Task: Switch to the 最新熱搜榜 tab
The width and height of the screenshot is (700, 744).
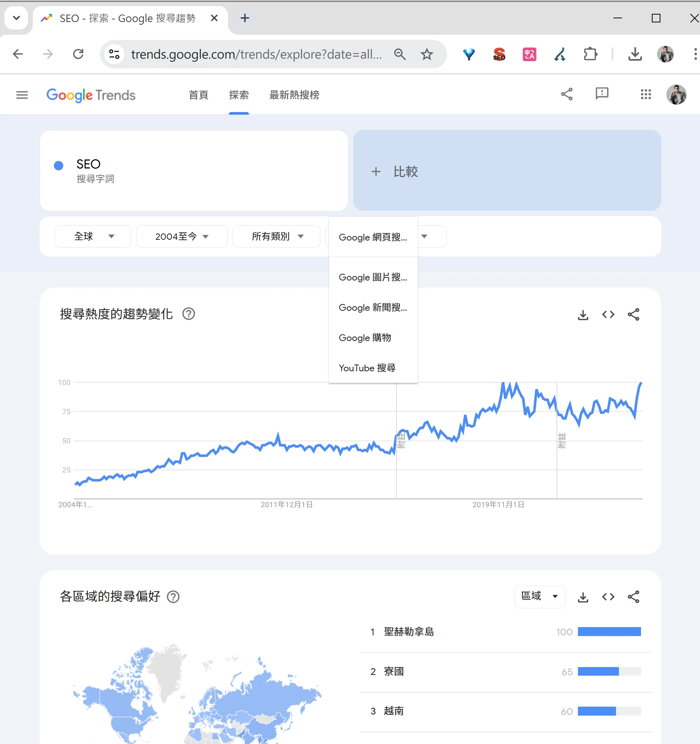Action: coord(294,95)
